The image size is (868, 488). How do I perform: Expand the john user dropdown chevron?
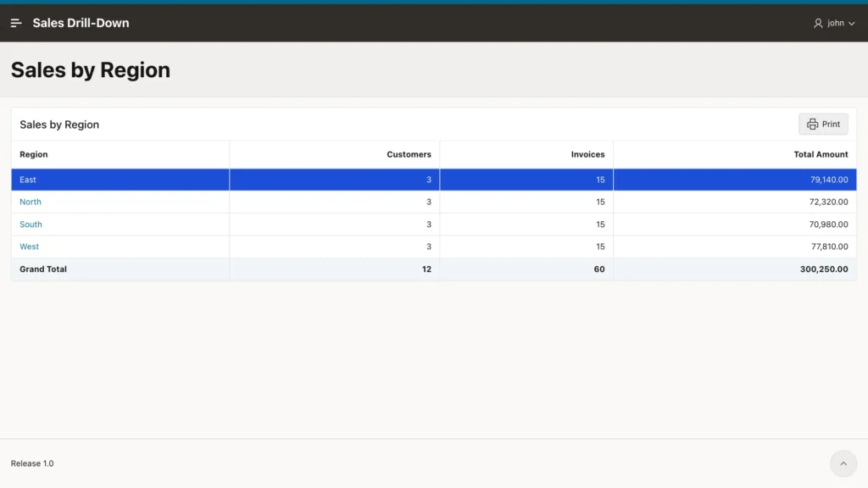(x=851, y=23)
